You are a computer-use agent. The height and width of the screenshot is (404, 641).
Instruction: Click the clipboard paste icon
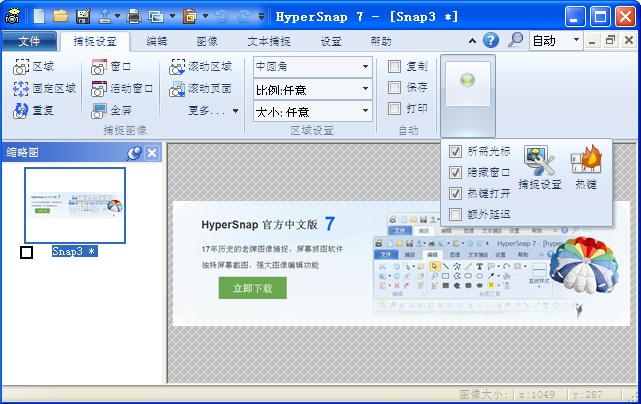click(190, 16)
